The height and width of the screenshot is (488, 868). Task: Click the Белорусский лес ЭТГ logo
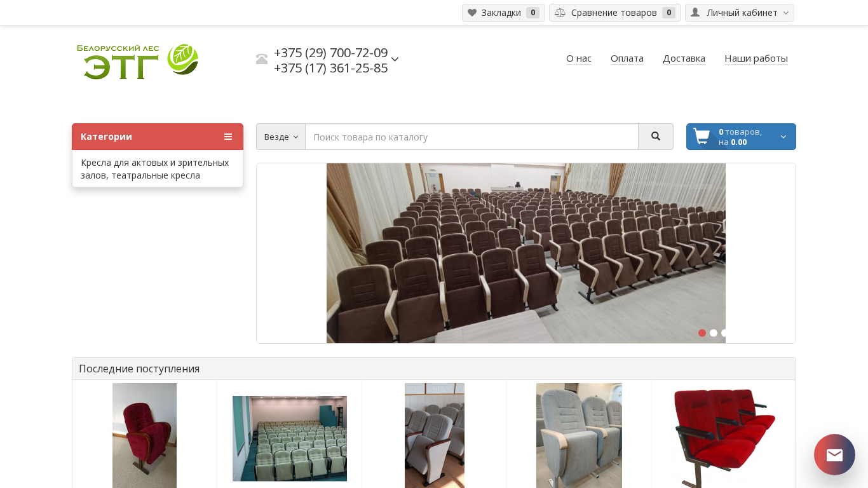138,61
